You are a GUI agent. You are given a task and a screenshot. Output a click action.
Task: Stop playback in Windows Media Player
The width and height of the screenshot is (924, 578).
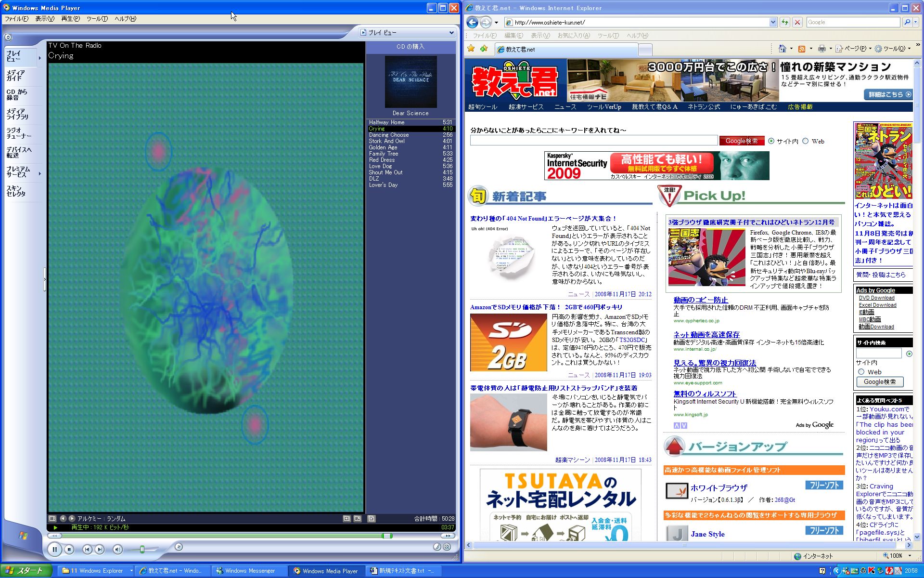coord(69,549)
